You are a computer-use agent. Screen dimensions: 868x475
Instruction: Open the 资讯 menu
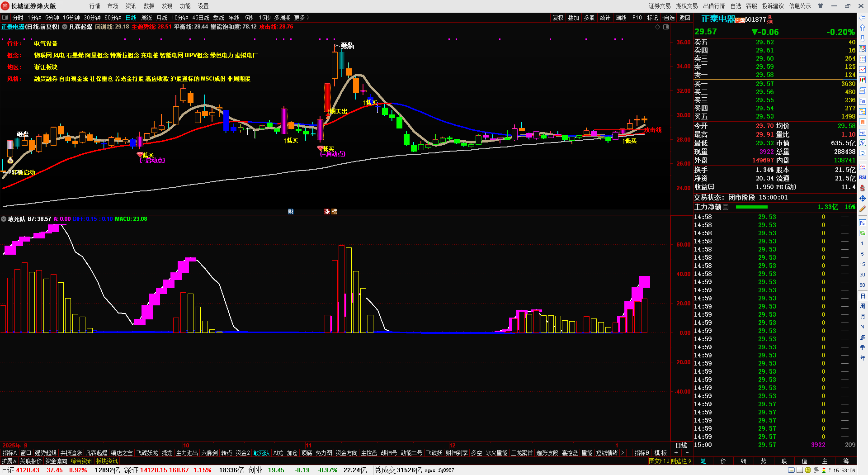pos(131,6)
